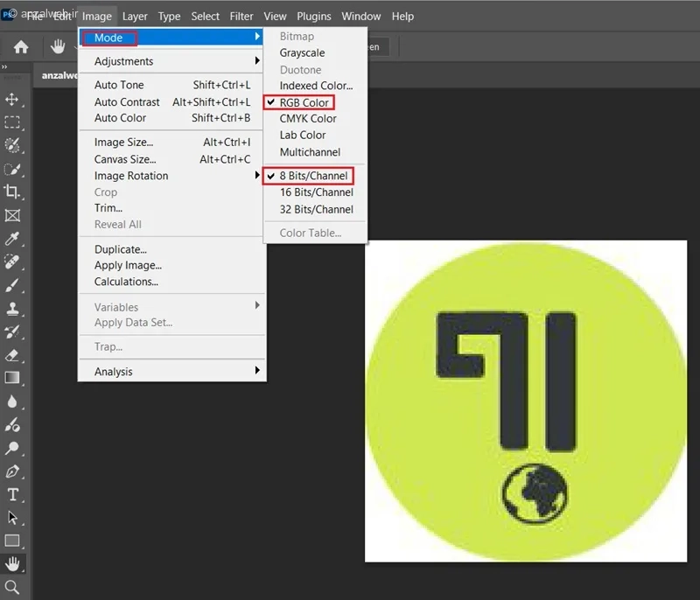Convert image to Indexed Color

point(315,86)
